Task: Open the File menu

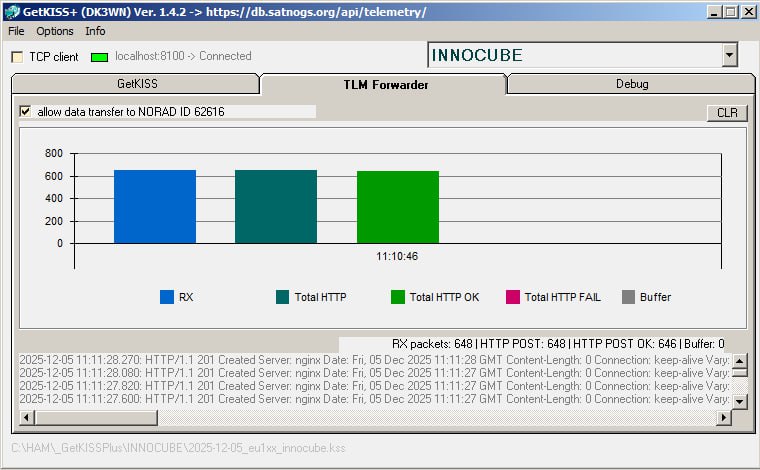Action: click(x=16, y=31)
